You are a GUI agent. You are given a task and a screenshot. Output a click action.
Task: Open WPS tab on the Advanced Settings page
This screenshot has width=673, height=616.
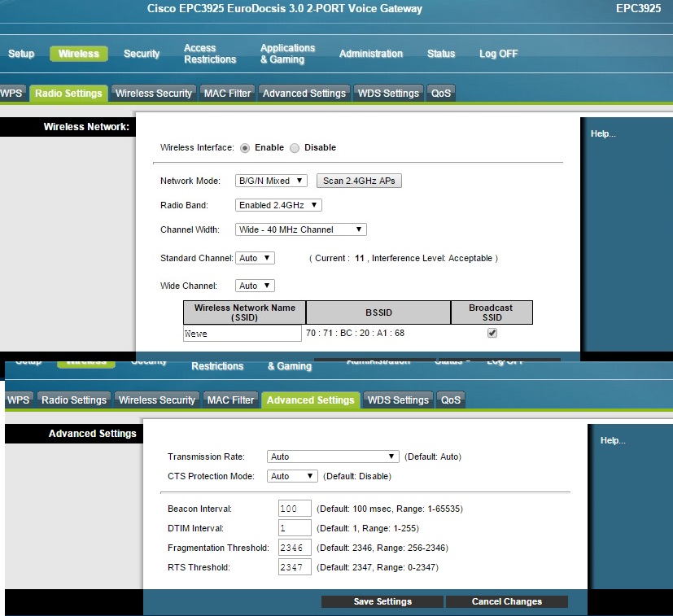pyautogui.click(x=18, y=400)
